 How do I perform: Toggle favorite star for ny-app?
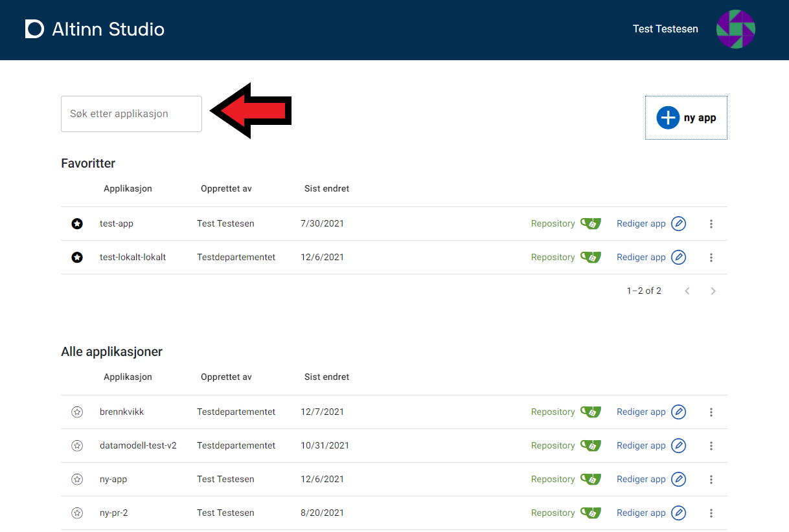coord(77,479)
